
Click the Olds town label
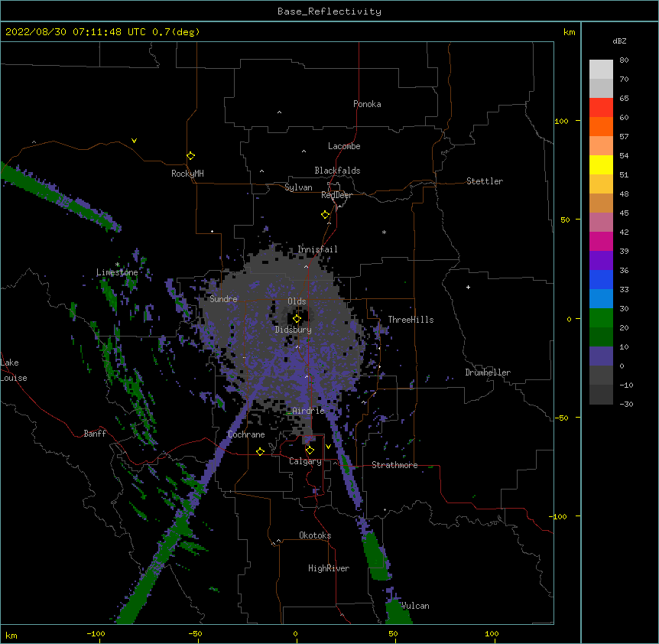point(297,301)
